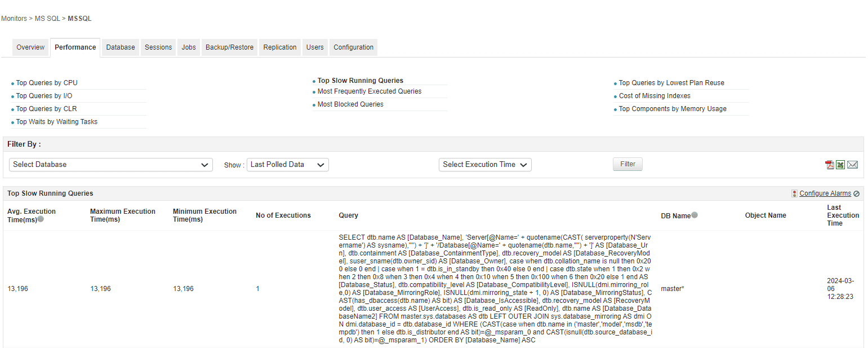Open the Select Database dropdown
This screenshot has width=868, height=348.
coord(111,165)
